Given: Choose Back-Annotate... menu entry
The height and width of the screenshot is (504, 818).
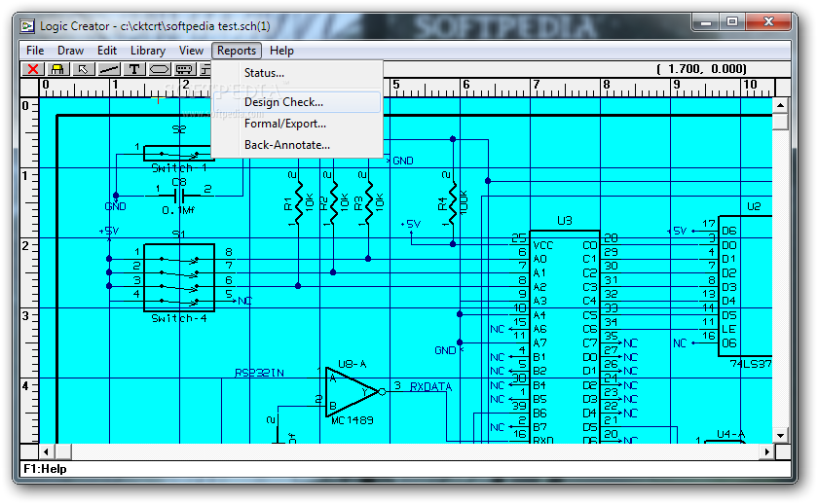Looking at the screenshot, I should (297, 145).
